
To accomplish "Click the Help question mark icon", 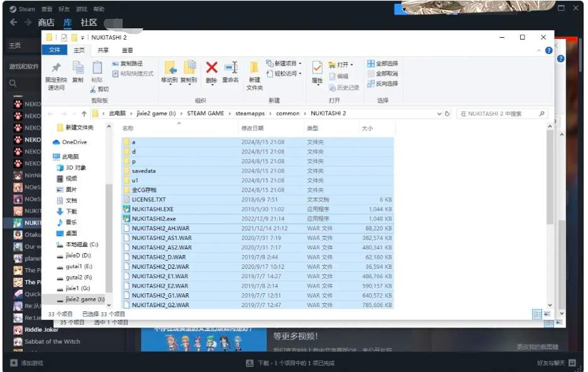I will coord(548,50).
